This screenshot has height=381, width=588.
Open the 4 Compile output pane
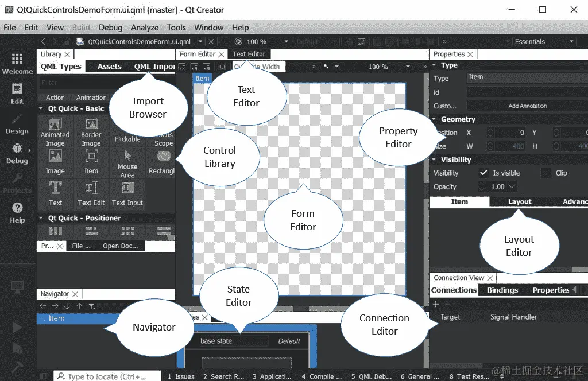pyautogui.click(x=322, y=376)
